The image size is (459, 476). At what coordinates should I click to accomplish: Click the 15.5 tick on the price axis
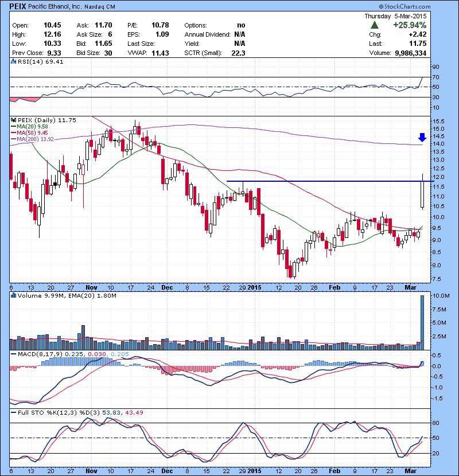click(x=438, y=121)
